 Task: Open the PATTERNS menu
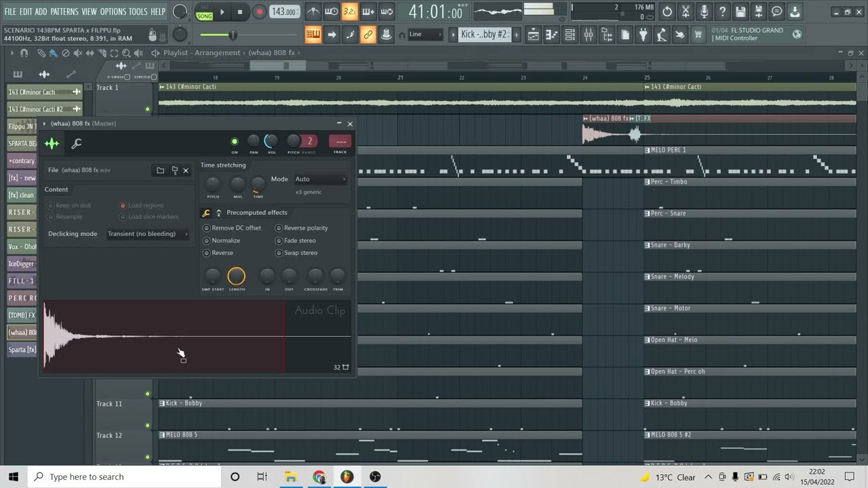[x=64, y=12]
